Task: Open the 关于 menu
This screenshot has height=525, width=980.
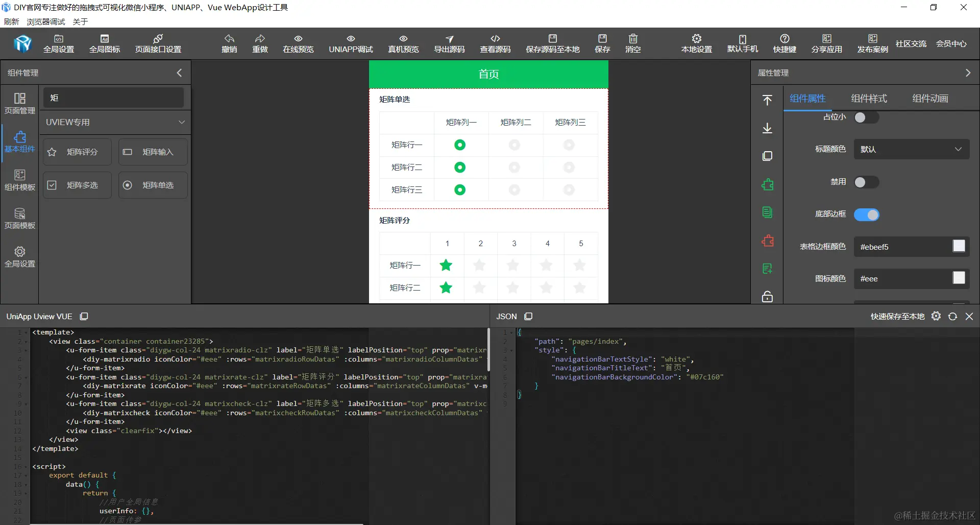Action: 80,21
